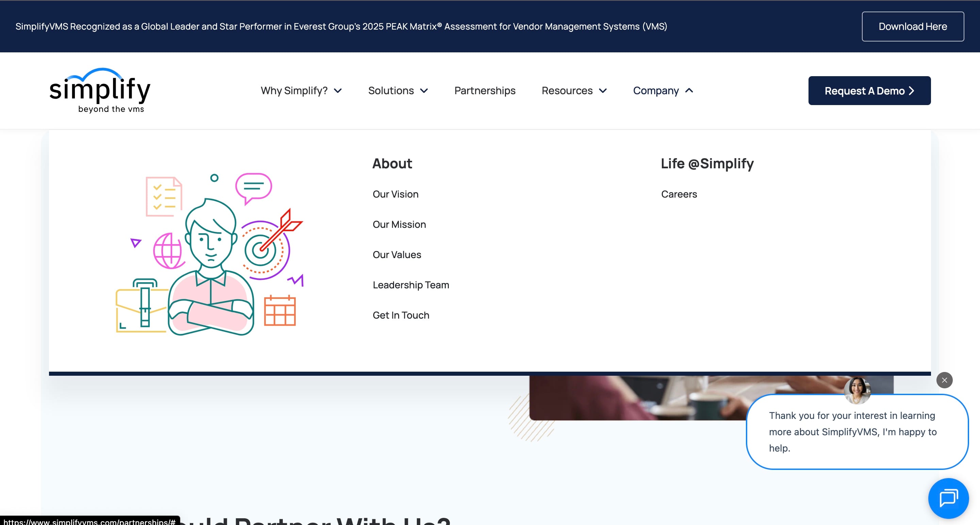Open the Our Values link
The image size is (980, 525).
click(397, 255)
